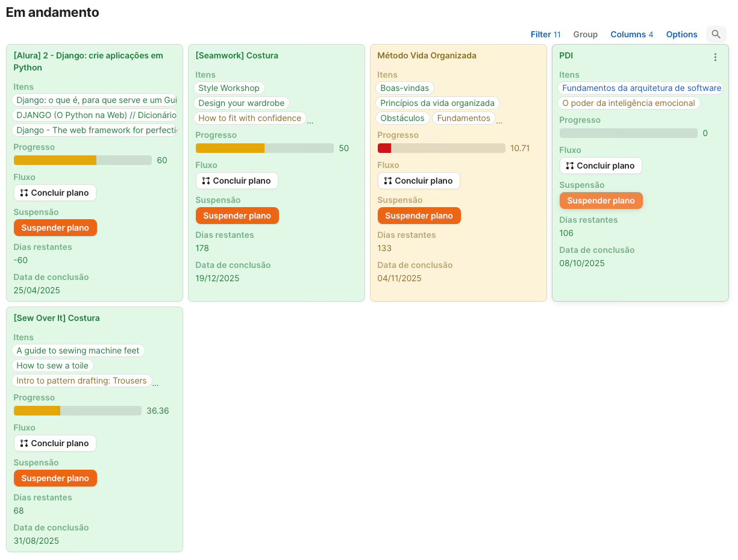Click the 36.36 progress bar on Sew Over It
This screenshot has height=560, width=738.
77,411
